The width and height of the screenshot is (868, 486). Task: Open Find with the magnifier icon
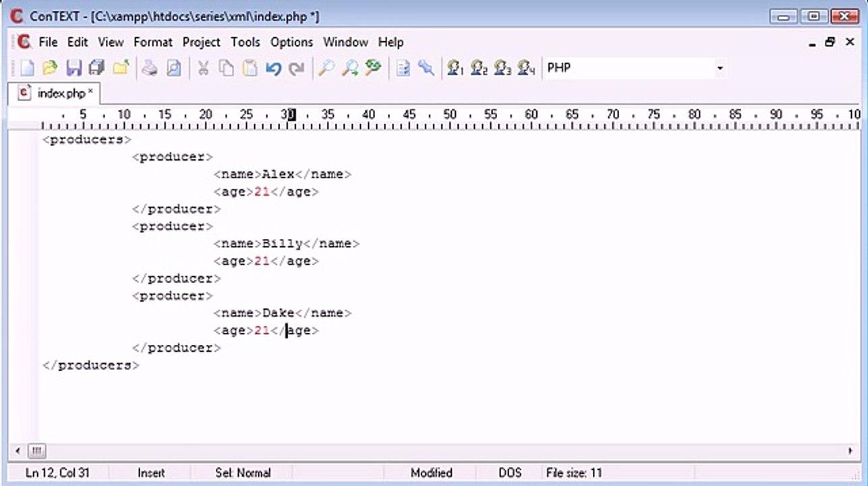click(x=326, y=68)
